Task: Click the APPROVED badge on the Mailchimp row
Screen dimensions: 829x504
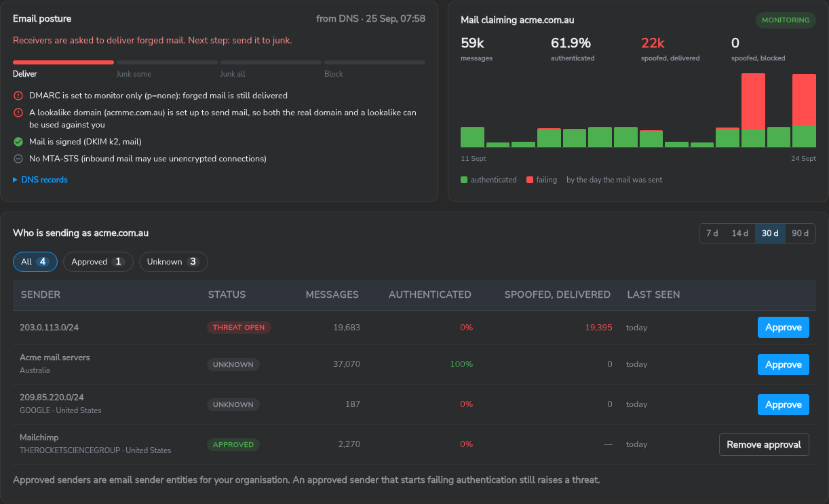Action: pyautogui.click(x=233, y=445)
